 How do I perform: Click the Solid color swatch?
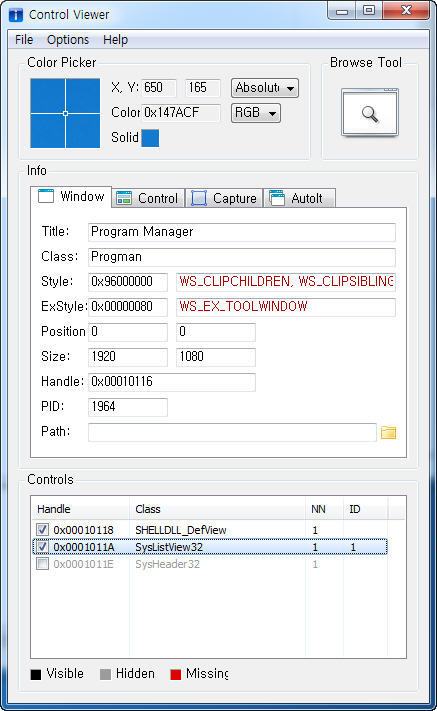[x=150, y=138]
